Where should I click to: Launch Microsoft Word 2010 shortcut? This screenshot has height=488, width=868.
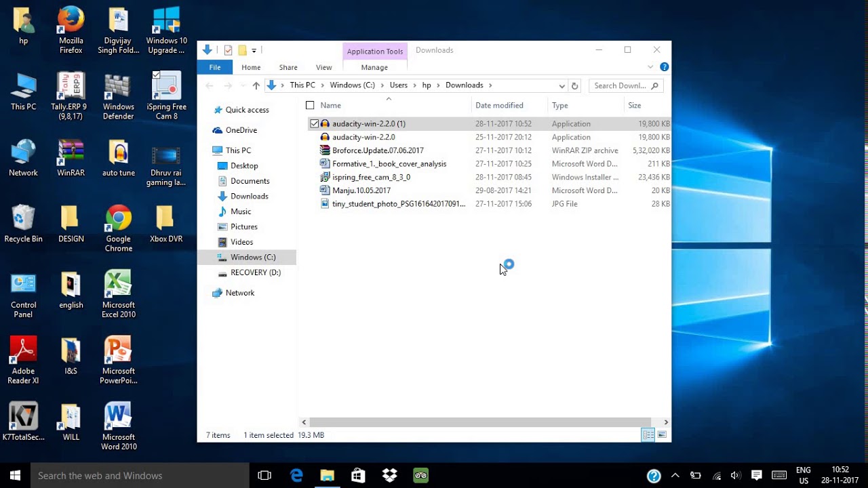tap(119, 426)
